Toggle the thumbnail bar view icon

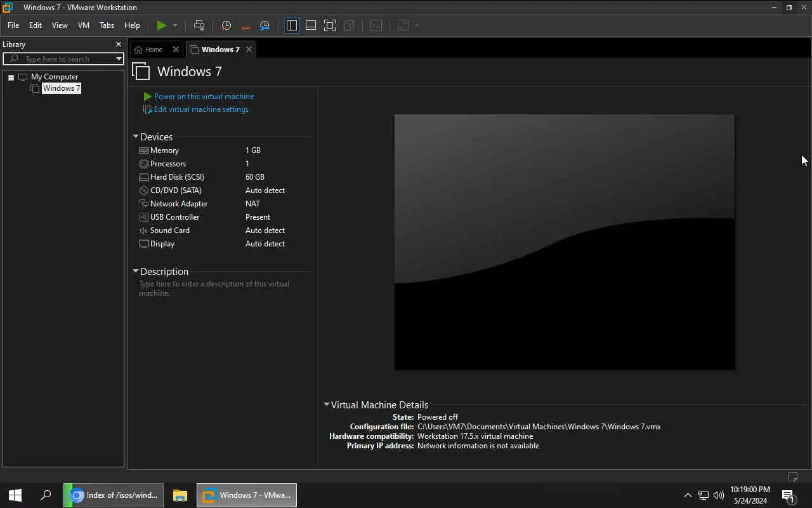[x=311, y=25]
